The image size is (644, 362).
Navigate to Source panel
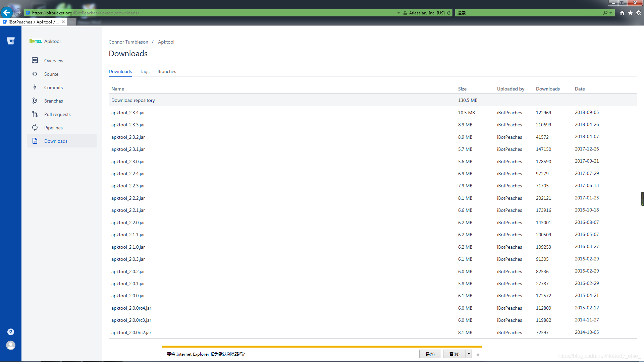51,74
